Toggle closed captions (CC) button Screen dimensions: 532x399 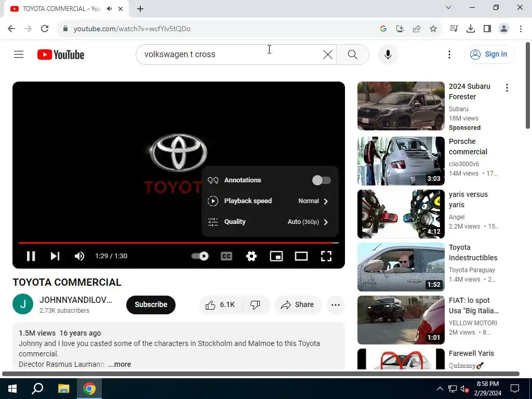(227, 256)
